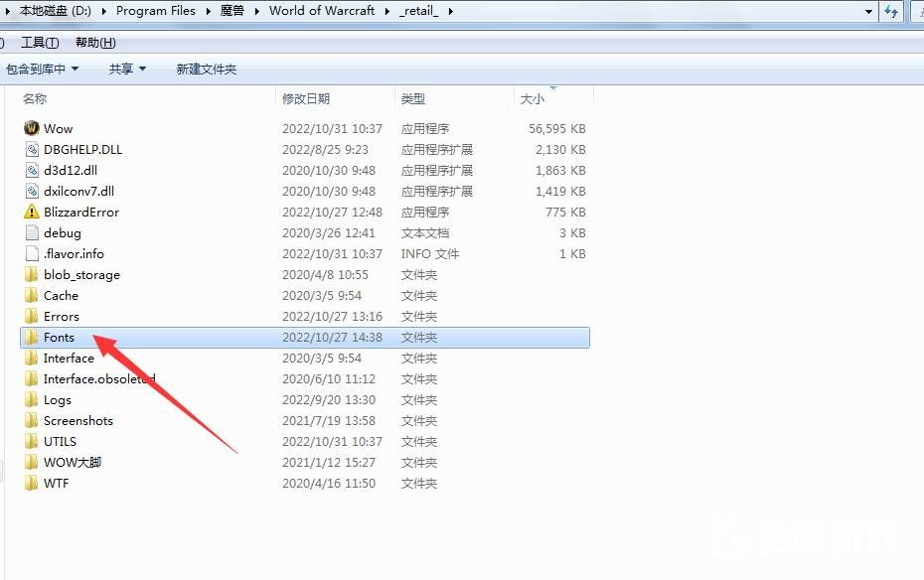Click the 775 KB size value
This screenshot has height=580, width=924.
pyautogui.click(x=565, y=212)
